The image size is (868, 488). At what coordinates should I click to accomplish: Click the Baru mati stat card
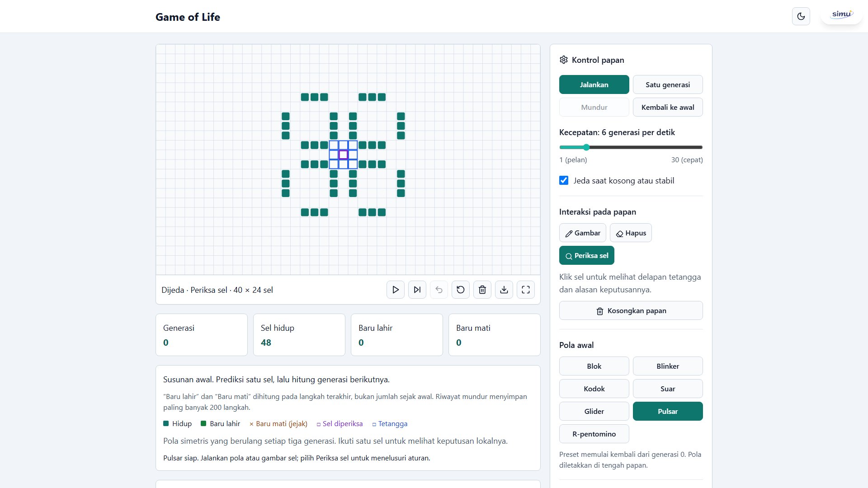click(495, 335)
